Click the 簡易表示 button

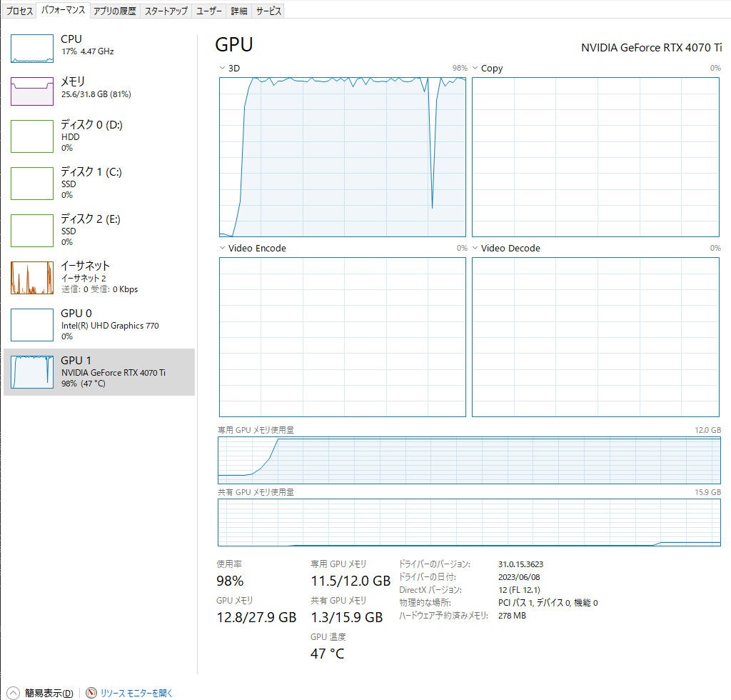pyautogui.click(x=49, y=693)
